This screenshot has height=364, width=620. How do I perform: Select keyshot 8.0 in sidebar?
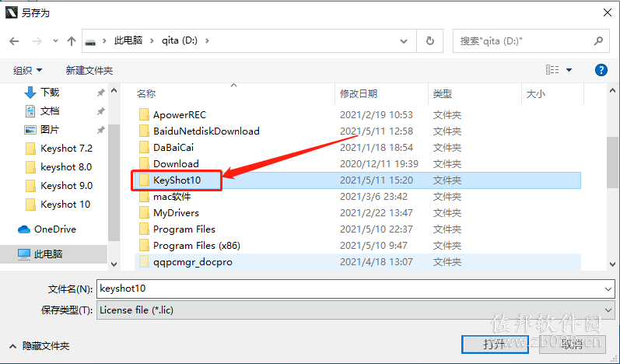[x=66, y=167]
